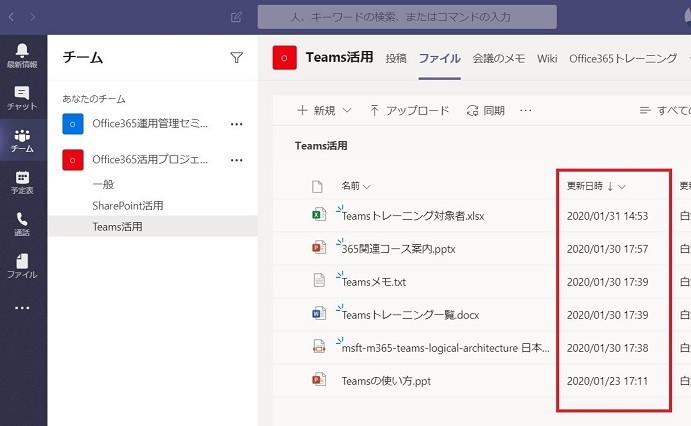Switch to the Wiki tab
This screenshot has height=426, width=691.
click(x=547, y=58)
